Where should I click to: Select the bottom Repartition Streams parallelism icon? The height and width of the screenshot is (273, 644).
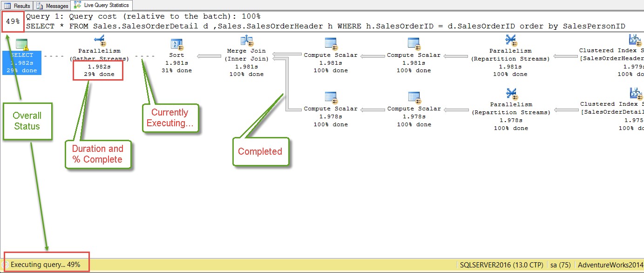click(x=511, y=94)
